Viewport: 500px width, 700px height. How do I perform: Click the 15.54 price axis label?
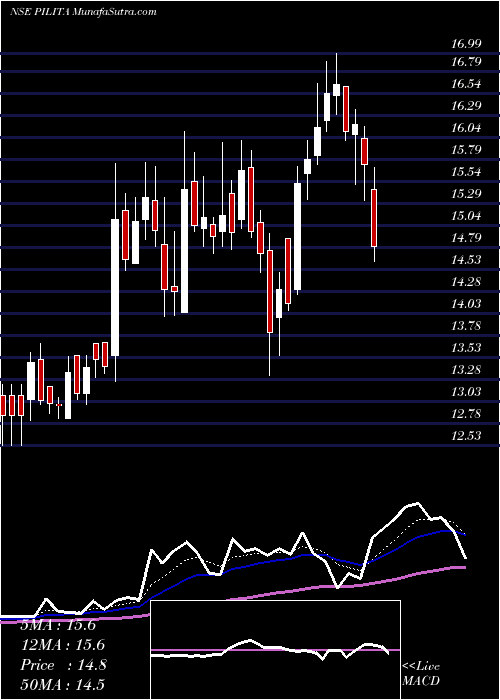coord(466,171)
